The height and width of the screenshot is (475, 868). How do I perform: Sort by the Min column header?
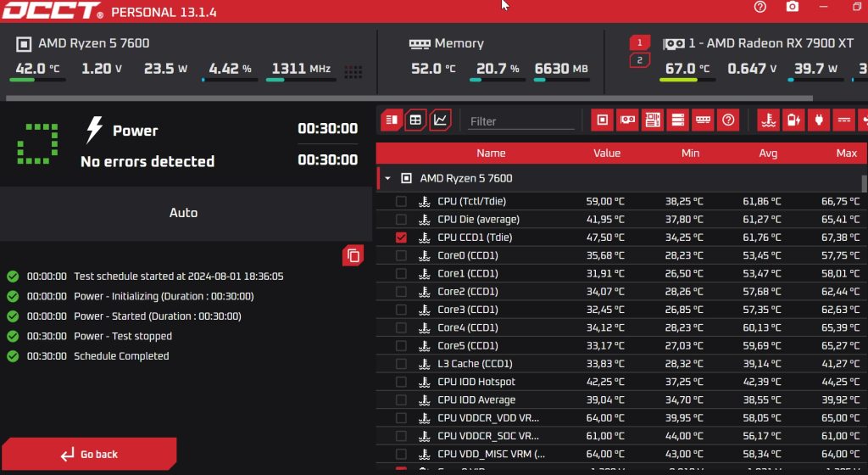pos(690,154)
